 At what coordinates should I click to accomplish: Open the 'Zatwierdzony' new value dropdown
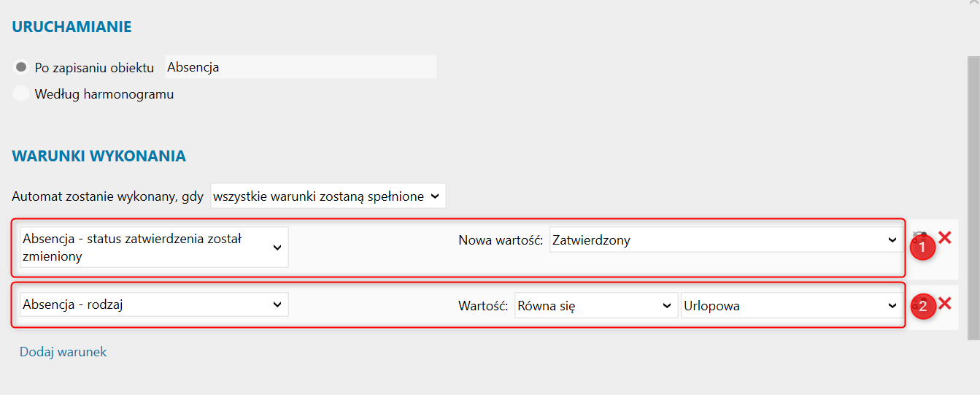[x=725, y=239]
